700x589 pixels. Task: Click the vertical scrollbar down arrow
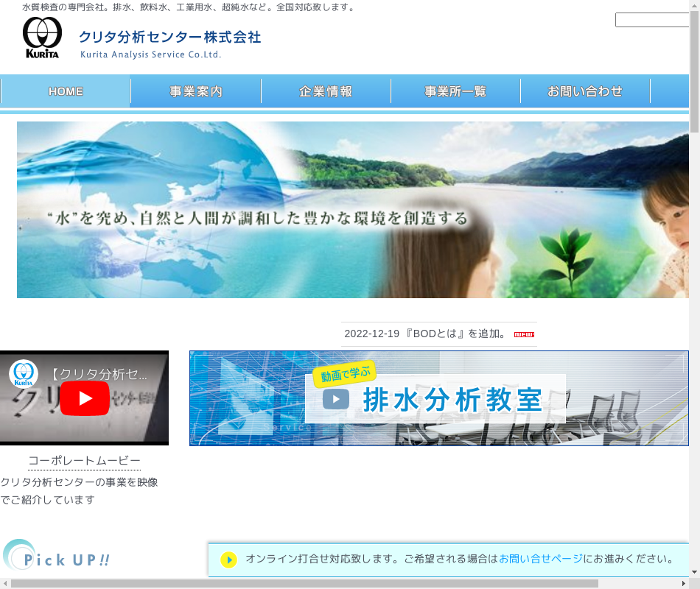[694, 571]
